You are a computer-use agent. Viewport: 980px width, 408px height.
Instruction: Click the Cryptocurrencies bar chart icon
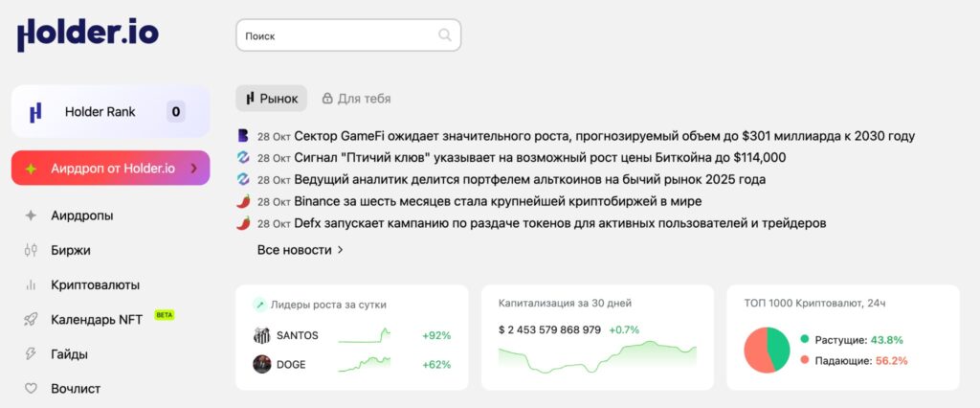[31, 284]
